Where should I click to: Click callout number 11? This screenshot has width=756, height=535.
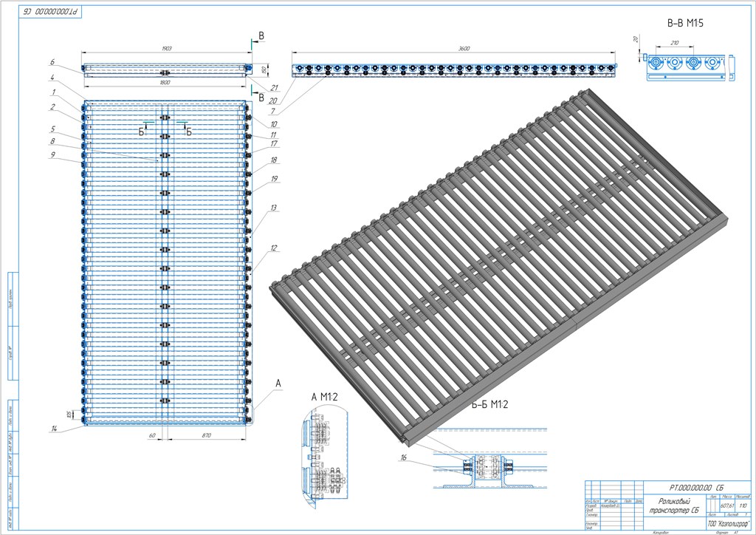tap(273, 135)
